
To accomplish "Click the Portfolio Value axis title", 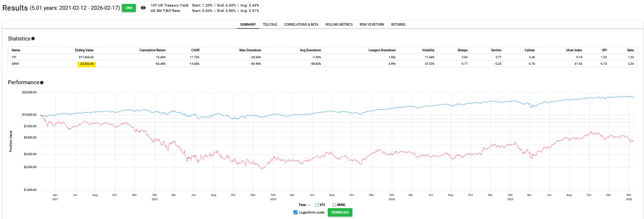I will pos(11,141).
